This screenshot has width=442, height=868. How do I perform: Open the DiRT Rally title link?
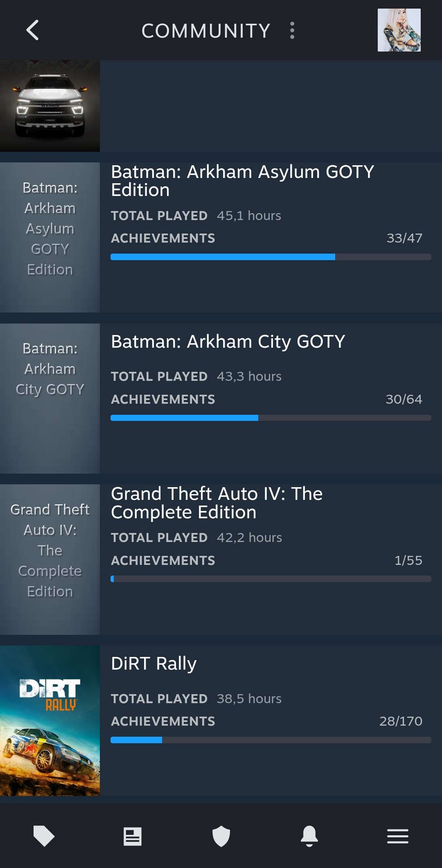click(154, 663)
